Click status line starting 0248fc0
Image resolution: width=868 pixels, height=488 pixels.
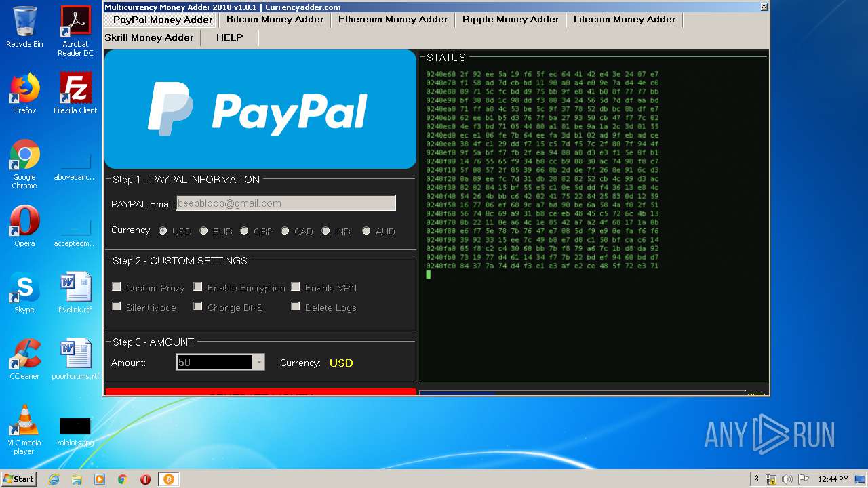[x=542, y=266]
